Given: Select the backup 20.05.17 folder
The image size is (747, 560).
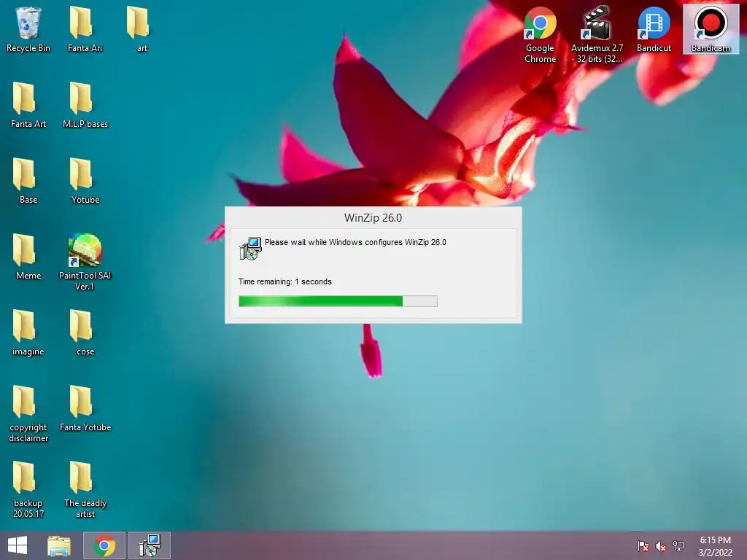Looking at the screenshot, I should click(28, 489).
